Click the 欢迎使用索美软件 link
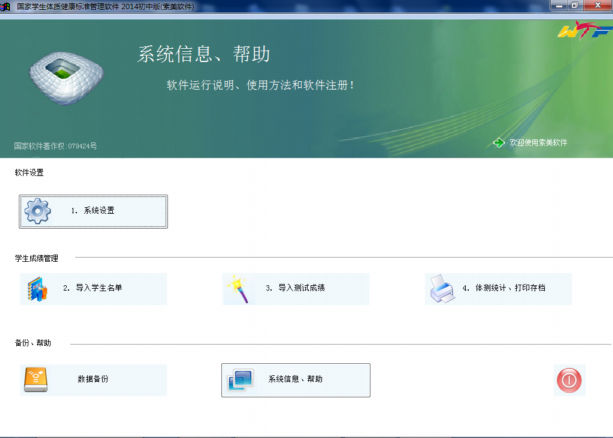Screen dimensions: 613x438 pyautogui.click(x=538, y=143)
